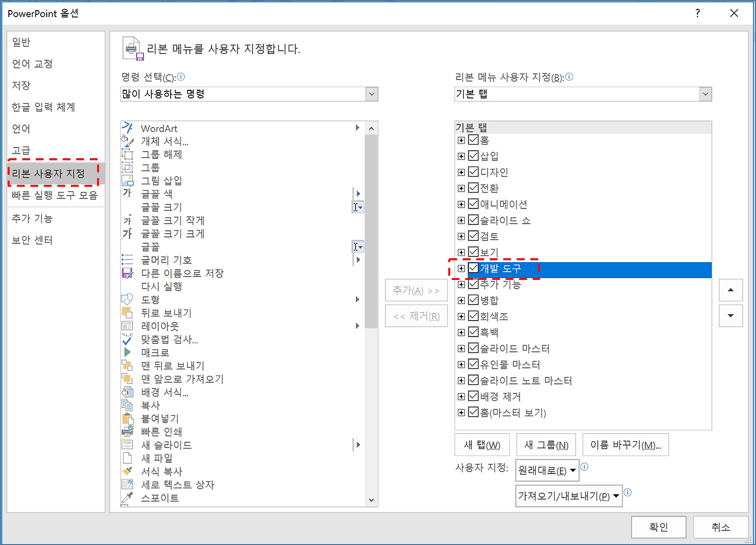Open the 많이 사용하는 명령 dropdown

pos(372,93)
